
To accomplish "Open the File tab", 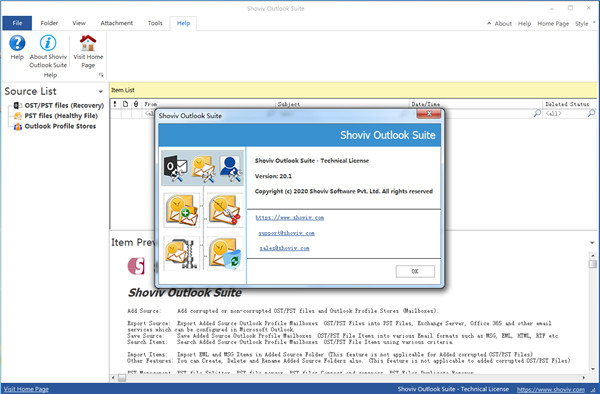I will [x=17, y=23].
